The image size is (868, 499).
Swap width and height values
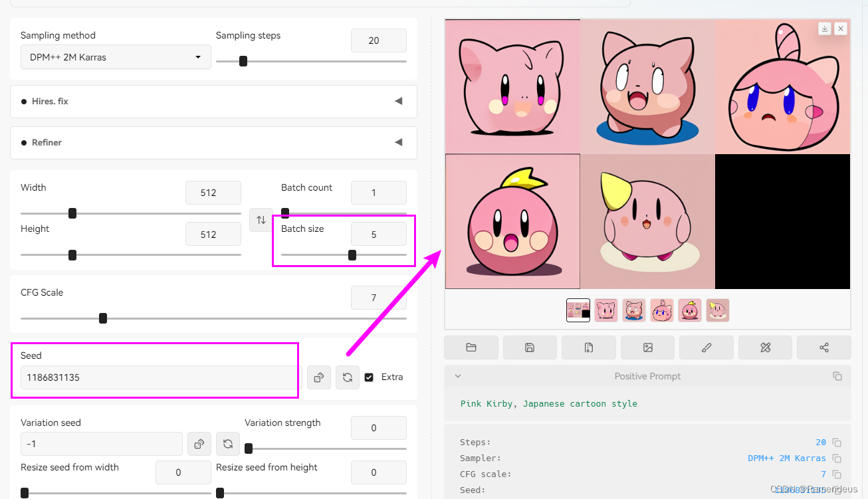pyautogui.click(x=261, y=220)
